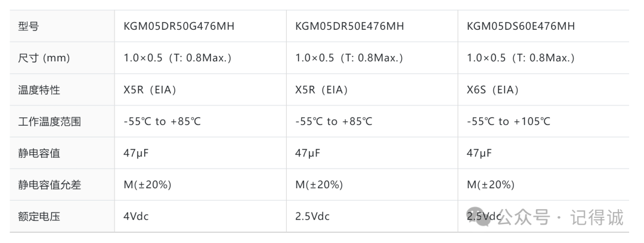The image size is (644, 243).
Task: Click the first column's X5R (EIA) cell
Action: [x=150, y=90]
